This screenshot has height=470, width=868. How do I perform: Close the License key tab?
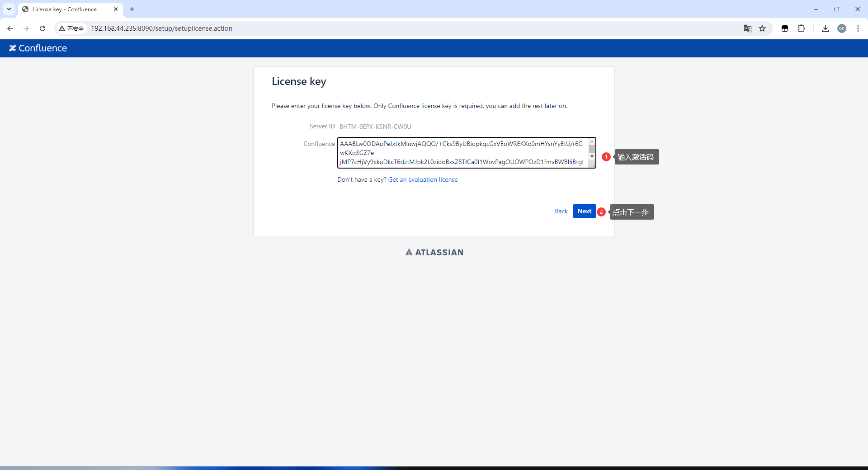(x=116, y=9)
